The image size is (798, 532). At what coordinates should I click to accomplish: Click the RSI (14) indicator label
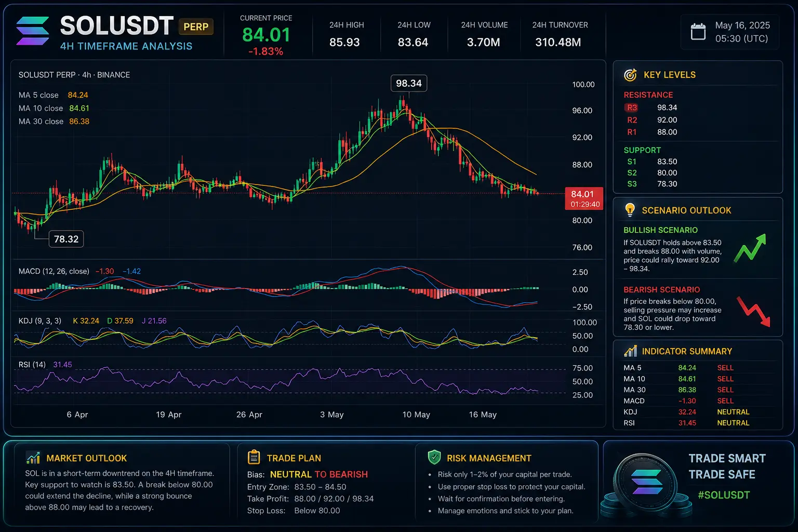click(x=32, y=365)
